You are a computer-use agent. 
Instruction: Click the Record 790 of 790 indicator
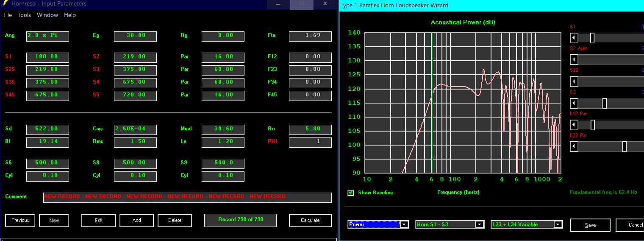point(240,220)
